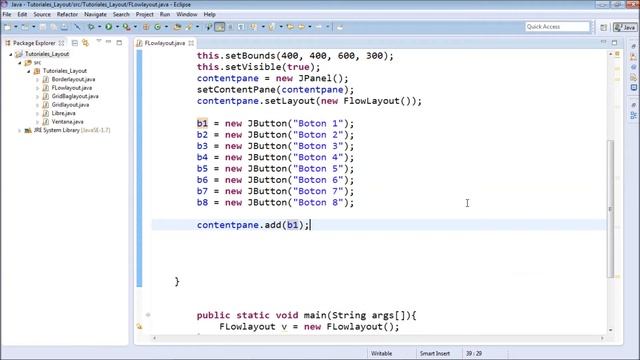
Task: Click the editor horizontal scrollbar
Action: (x=378, y=338)
